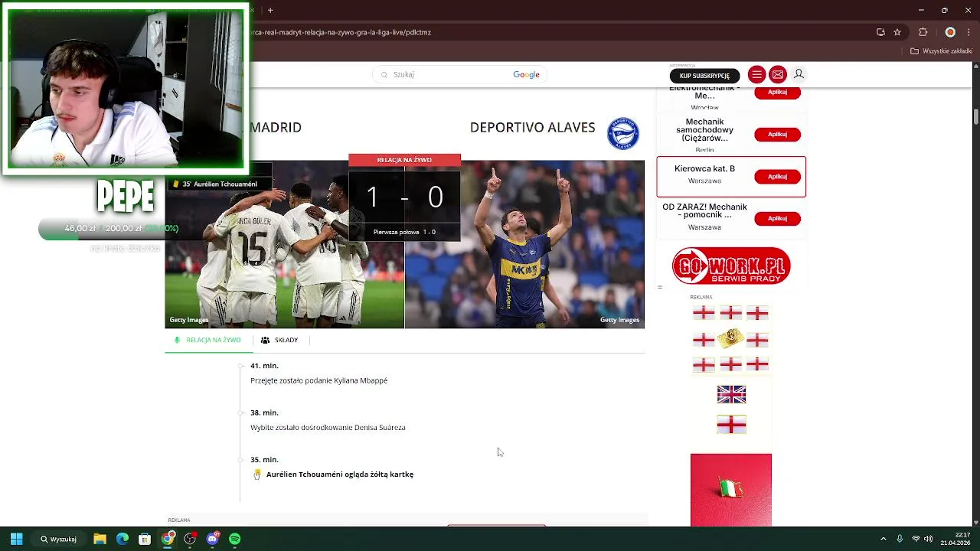Open Discord from the taskbar
980x551 pixels.
[x=212, y=539]
